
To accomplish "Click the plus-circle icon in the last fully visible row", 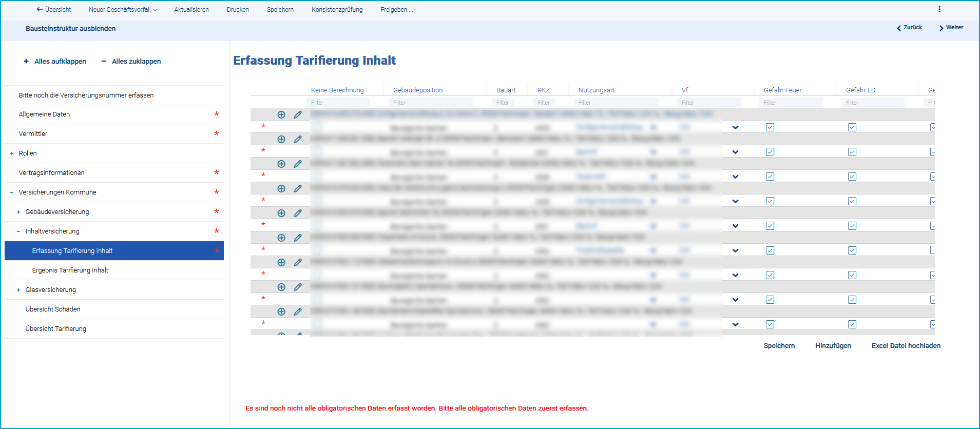I will (x=281, y=311).
